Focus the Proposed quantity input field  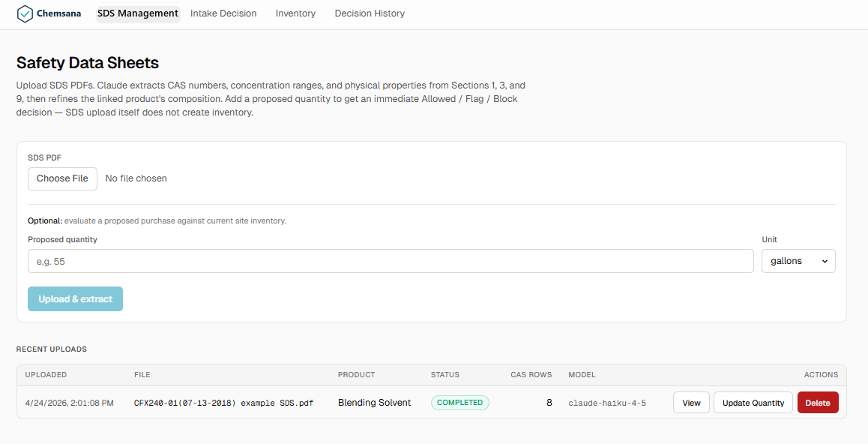click(391, 261)
